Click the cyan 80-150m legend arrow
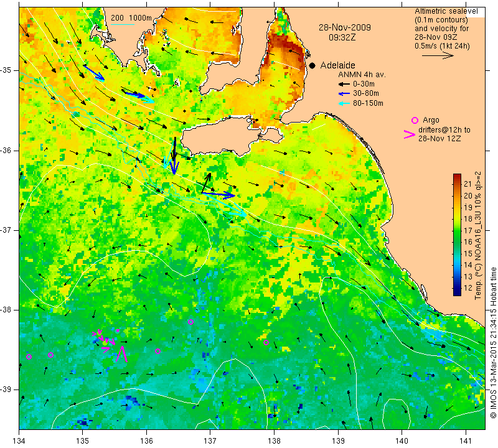The image size is (498, 448). pos(344,103)
